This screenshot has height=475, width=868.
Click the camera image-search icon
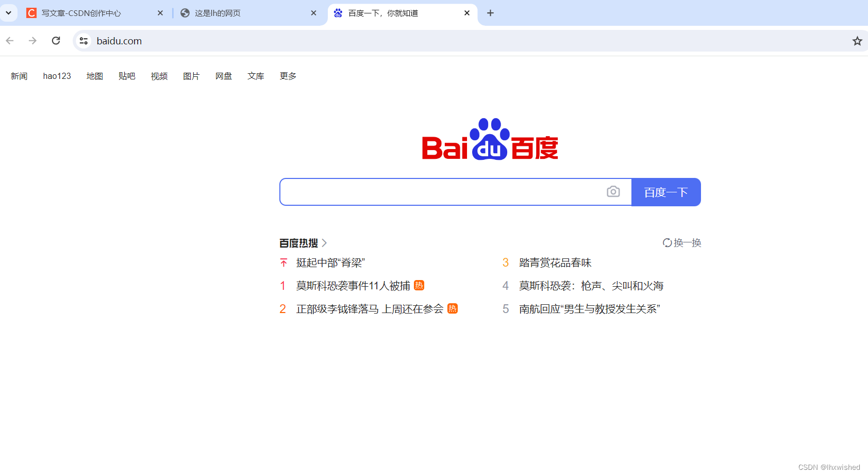[x=613, y=192]
